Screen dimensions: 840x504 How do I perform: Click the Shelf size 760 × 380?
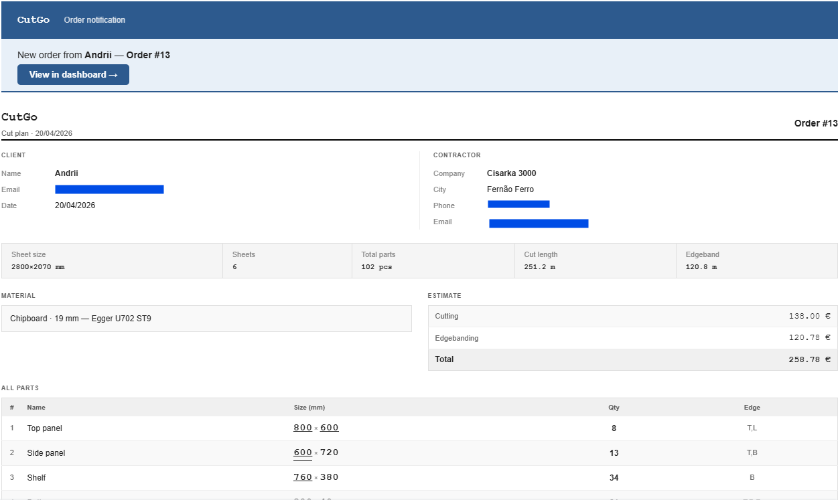[316, 477]
